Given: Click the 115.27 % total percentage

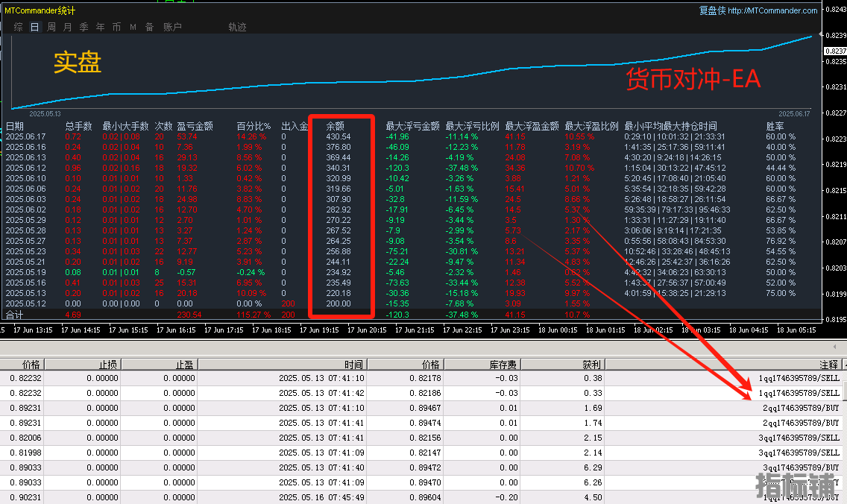Looking at the screenshot, I should 254,315.
